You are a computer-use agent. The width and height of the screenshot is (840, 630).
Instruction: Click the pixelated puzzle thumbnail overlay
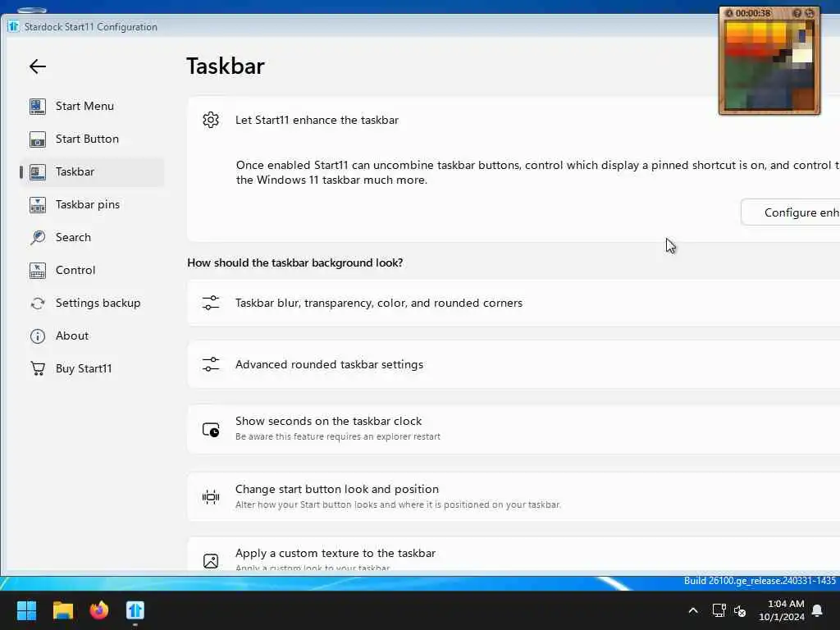(769, 66)
